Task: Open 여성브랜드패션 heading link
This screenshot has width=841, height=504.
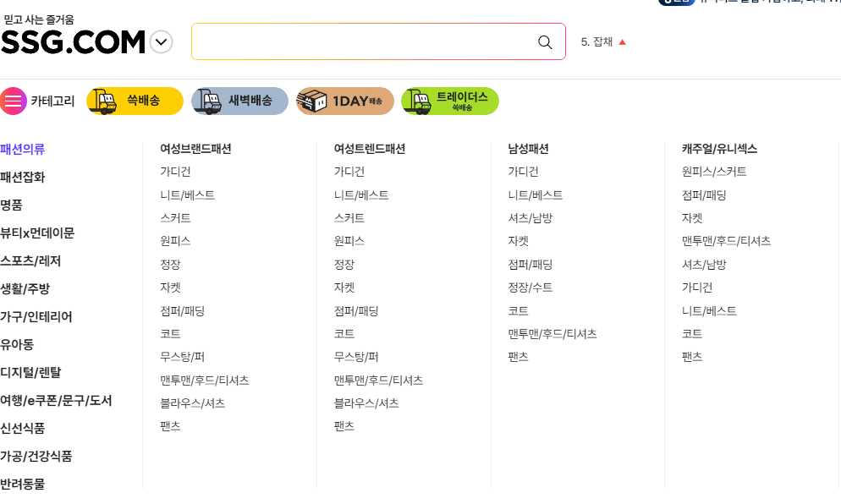Action: coord(195,149)
